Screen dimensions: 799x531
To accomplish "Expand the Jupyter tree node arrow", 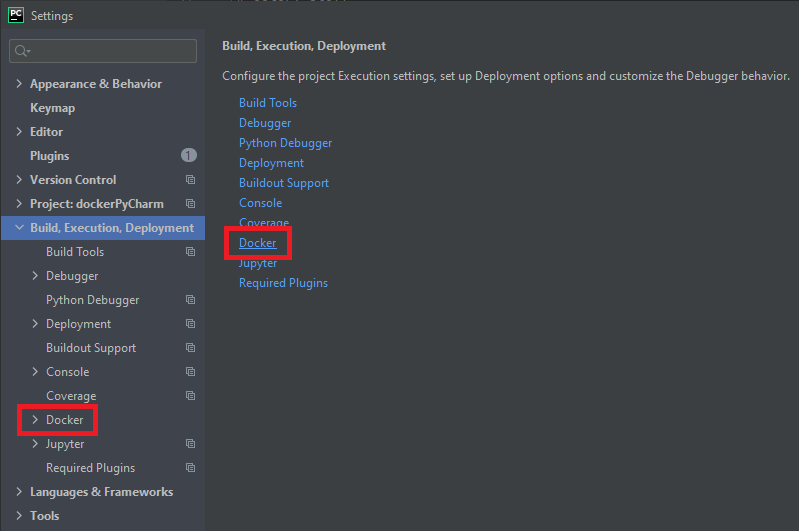I will click(35, 443).
